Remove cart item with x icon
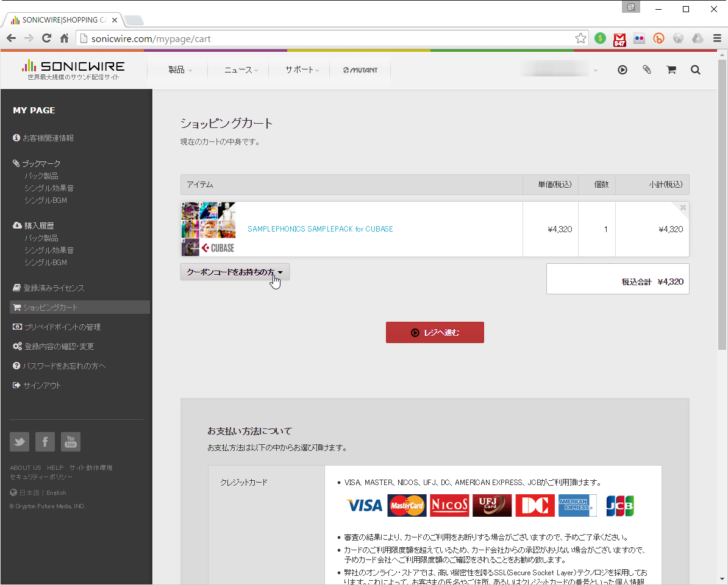This screenshot has width=728, height=585. pos(683,207)
